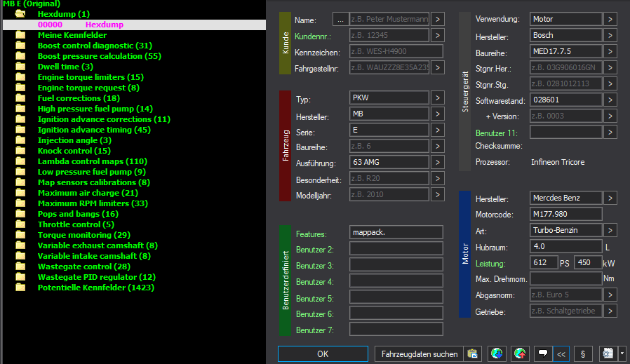Open the speech bubble comment icon
Image resolution: width=630 pixels, height=364 pixels.
[543, 354]
